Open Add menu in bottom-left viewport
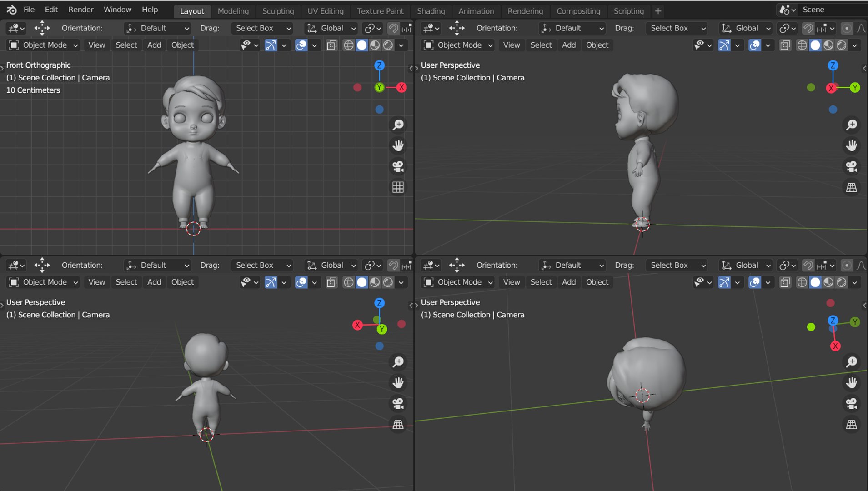Viewport: 868px width, 491px height. pyautogui.click(x=154, y=282)
